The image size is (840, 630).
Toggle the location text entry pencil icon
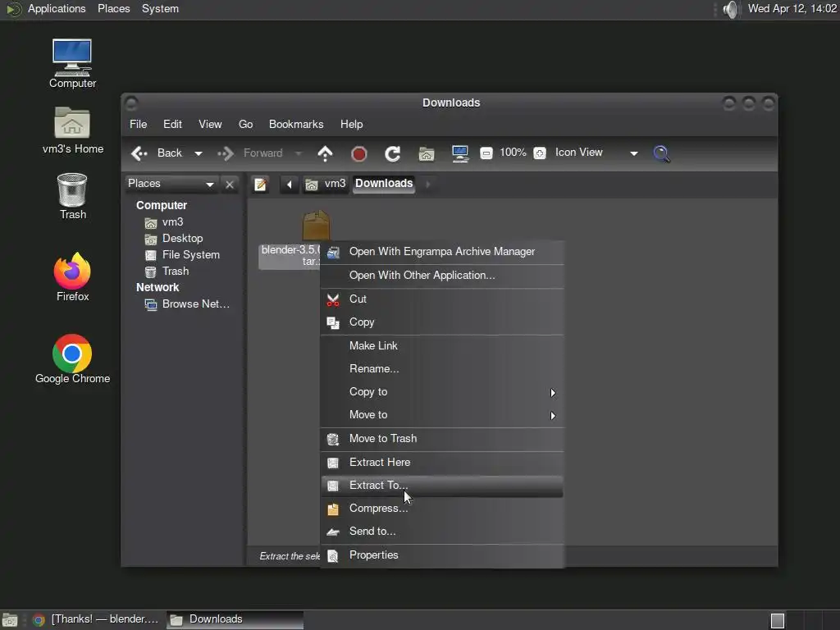pyautogui.click(x=261, y=185)
